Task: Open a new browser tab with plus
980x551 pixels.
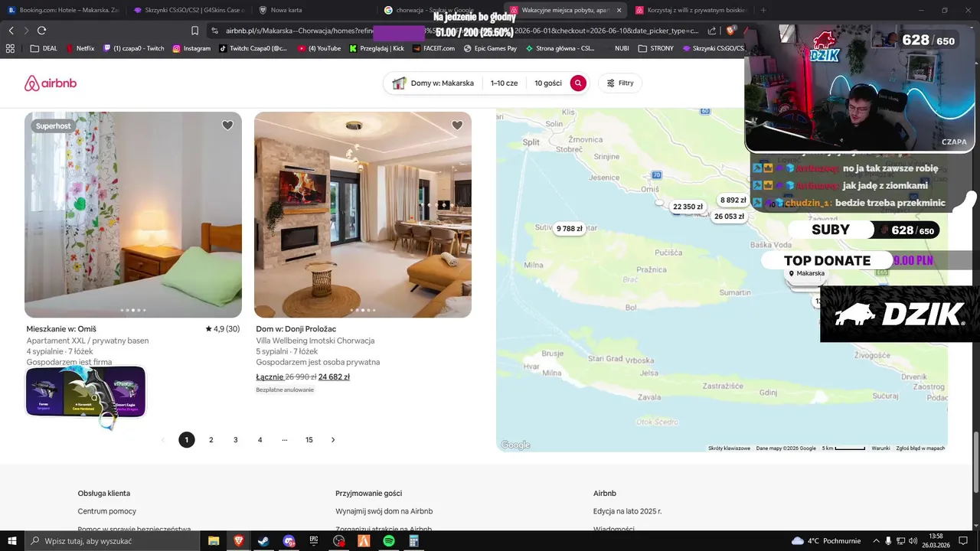Action: tap(763, 10)
